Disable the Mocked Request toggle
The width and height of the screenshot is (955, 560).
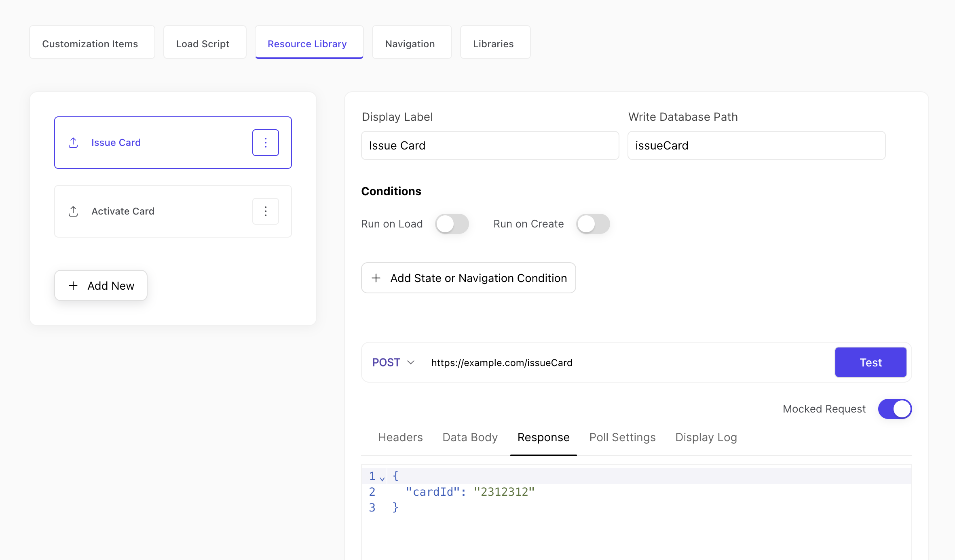(x=894, y=409)
